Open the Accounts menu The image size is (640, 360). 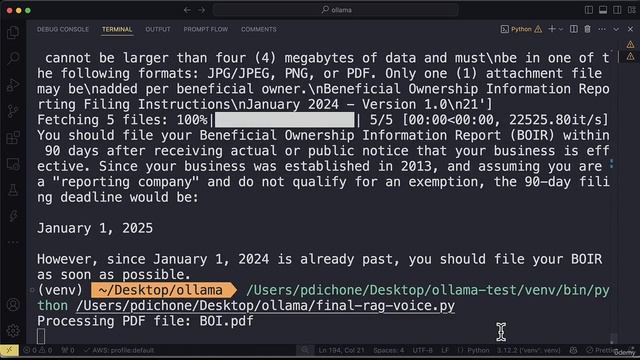point(13,304)
